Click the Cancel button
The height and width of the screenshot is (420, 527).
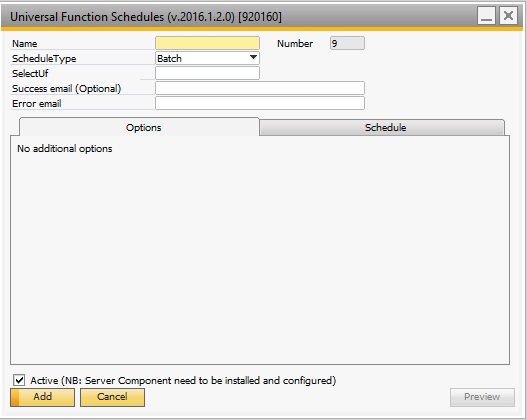[112, 397]
